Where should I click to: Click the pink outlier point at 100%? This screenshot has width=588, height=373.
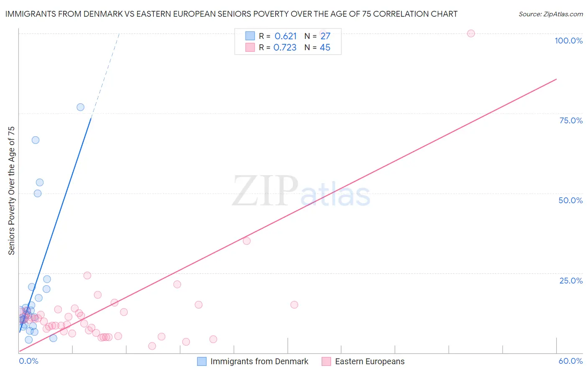click(471, 33)
